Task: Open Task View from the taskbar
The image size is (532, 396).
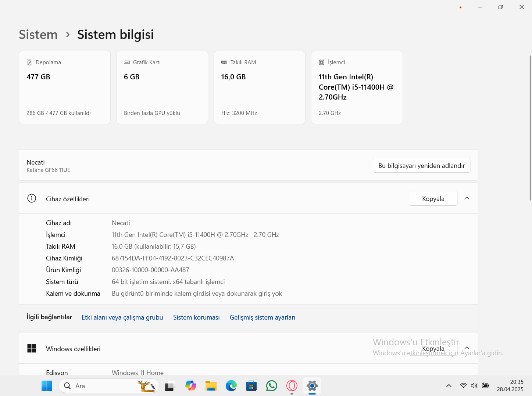Action: point(170,386)
